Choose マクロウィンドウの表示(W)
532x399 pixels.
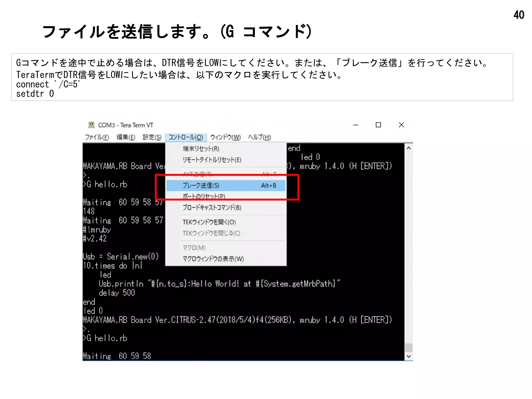pyautogui.click(x=226, y=259)
